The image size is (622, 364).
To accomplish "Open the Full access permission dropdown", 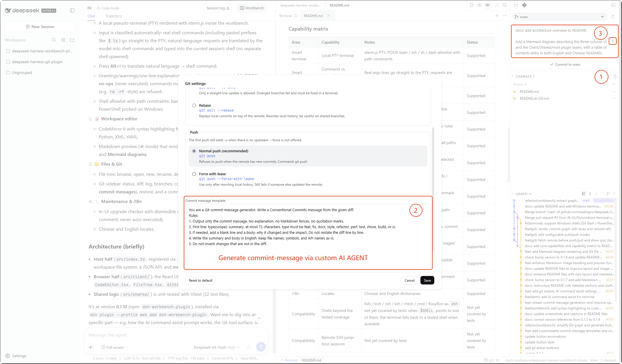I will (x=115, y=347).
